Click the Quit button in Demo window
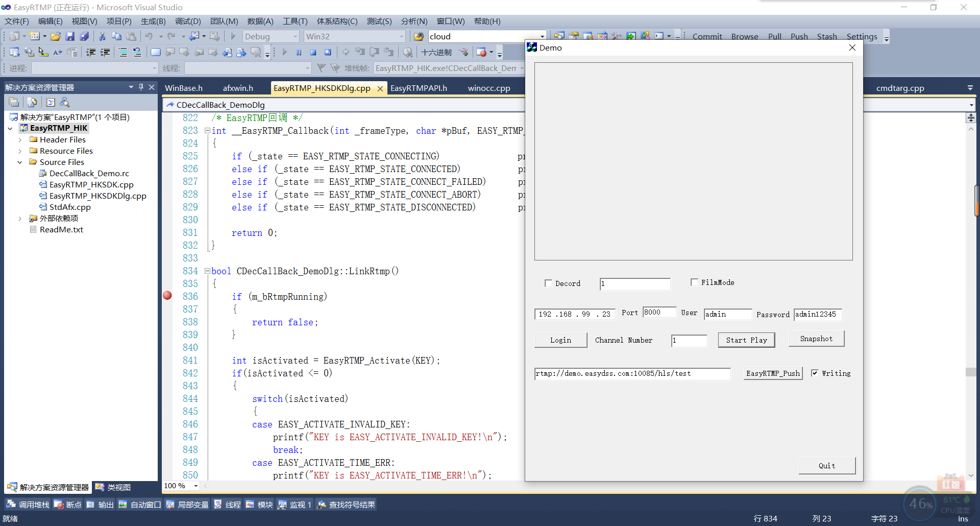Image resolution: width=980 pixels, height=526 pixels. [x=827, y=466]
